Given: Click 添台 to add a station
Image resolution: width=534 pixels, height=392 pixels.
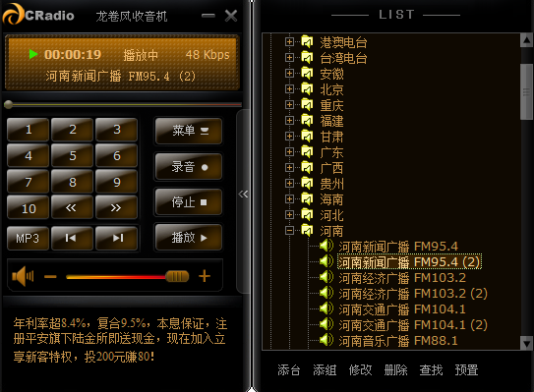Looking at the screenshot, I should (289, 369).
